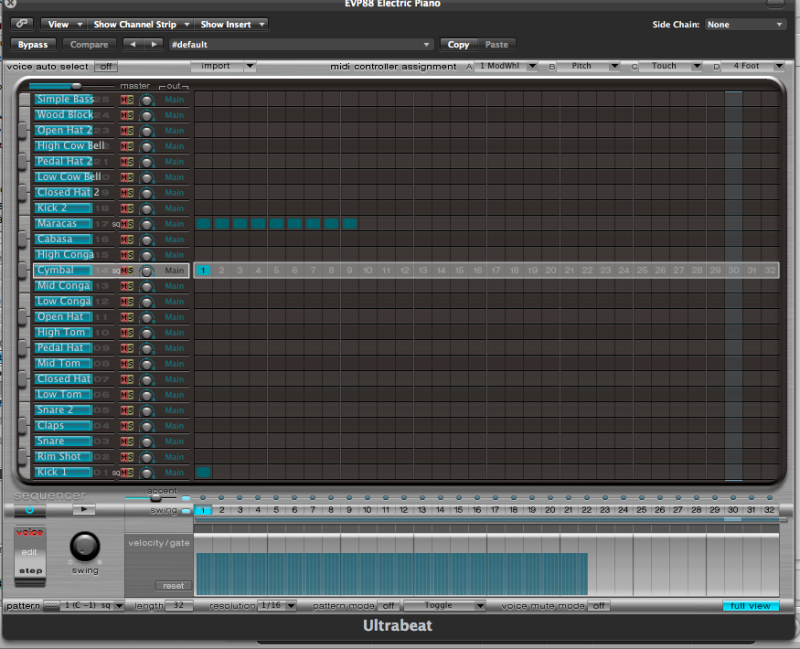Screen dimensions: 800x649
Task: Go to the next preset arrow
Action: 153,44
